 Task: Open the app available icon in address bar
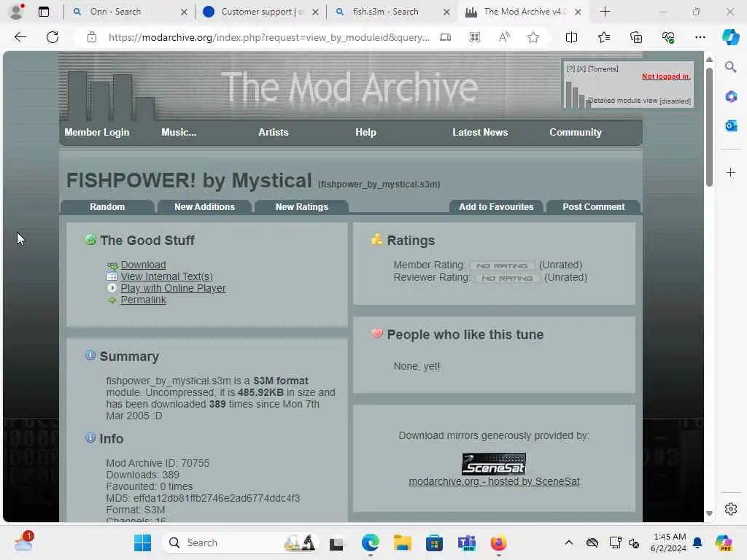click(446, 37)
